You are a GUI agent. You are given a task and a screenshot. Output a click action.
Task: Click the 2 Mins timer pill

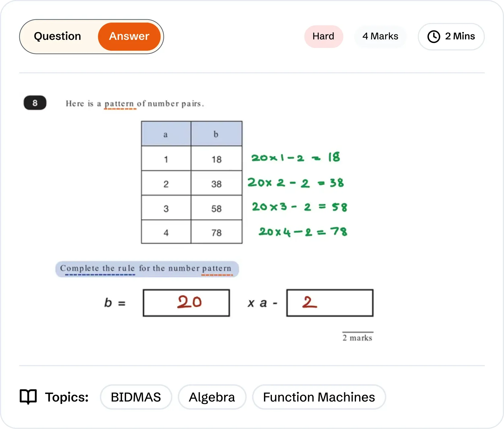pos(451,37)
